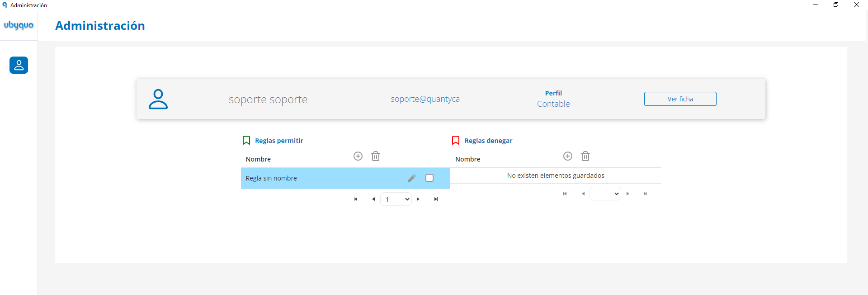Image resolution: width=868 pixels, height=295 pixels.
Task: Click the 'Nombre' column header in Reglas denegar
Action: [468, 159]
